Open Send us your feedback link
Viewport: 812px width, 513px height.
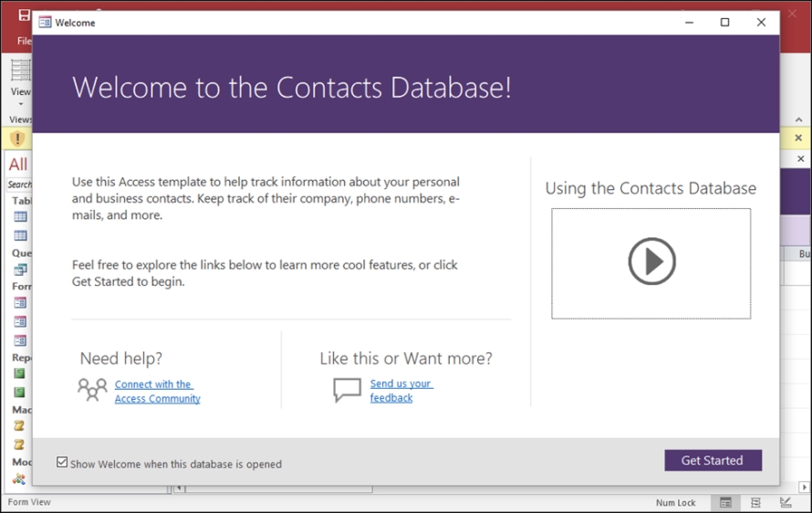(401, 391)
